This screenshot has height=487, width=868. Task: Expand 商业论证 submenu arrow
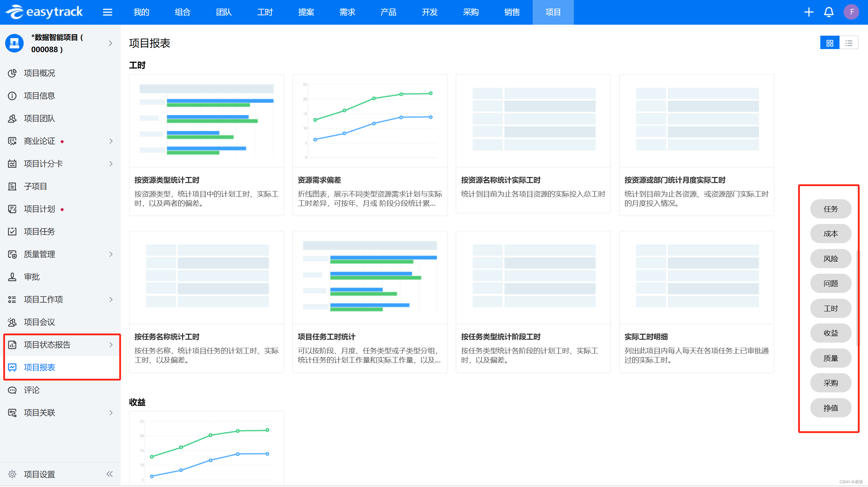click(111, 141)
